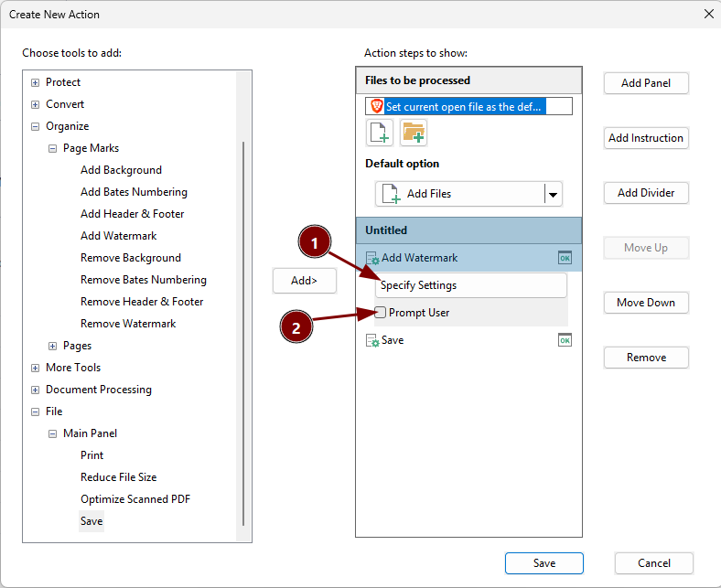Select Optimize Scanned PDF tool
721x588 pixels.
[x=135, y=499]
